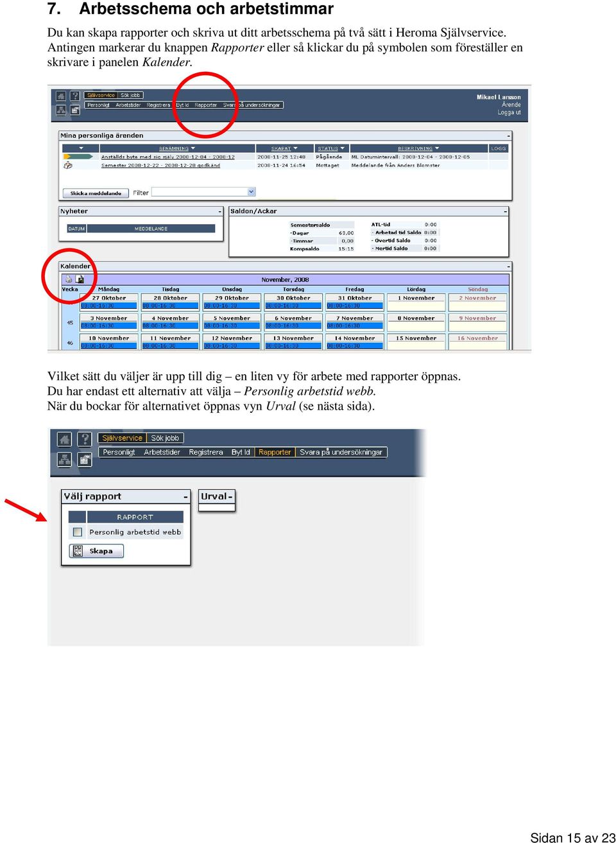Click the Logga ut link
The image size is (616, 843).
click(509, 112)
